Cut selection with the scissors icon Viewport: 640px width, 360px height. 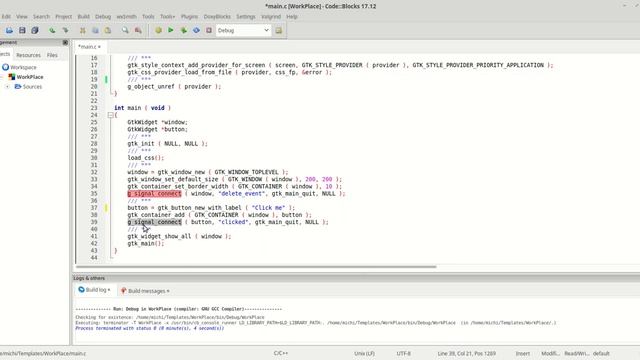82,30
